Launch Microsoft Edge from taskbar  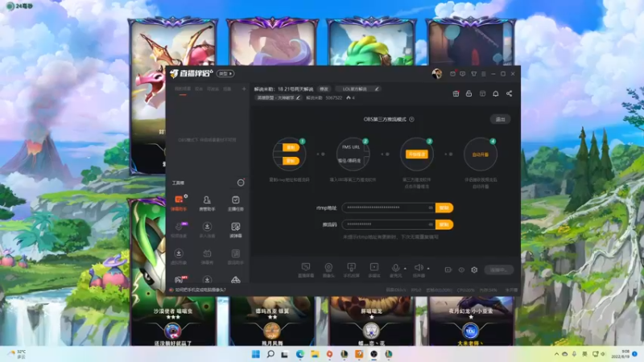[299, 354]
